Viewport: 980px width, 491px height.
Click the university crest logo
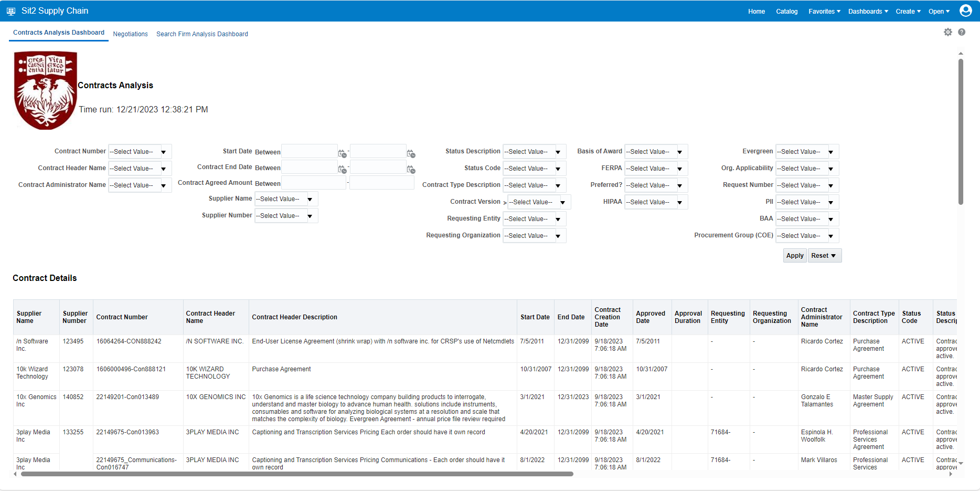click(46, 90)
